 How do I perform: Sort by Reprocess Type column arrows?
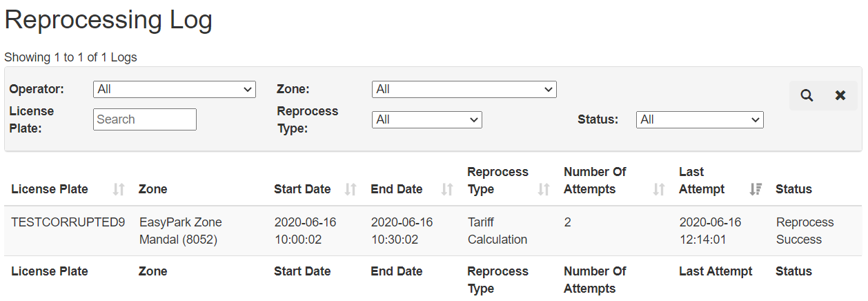[x=544, y=189]
